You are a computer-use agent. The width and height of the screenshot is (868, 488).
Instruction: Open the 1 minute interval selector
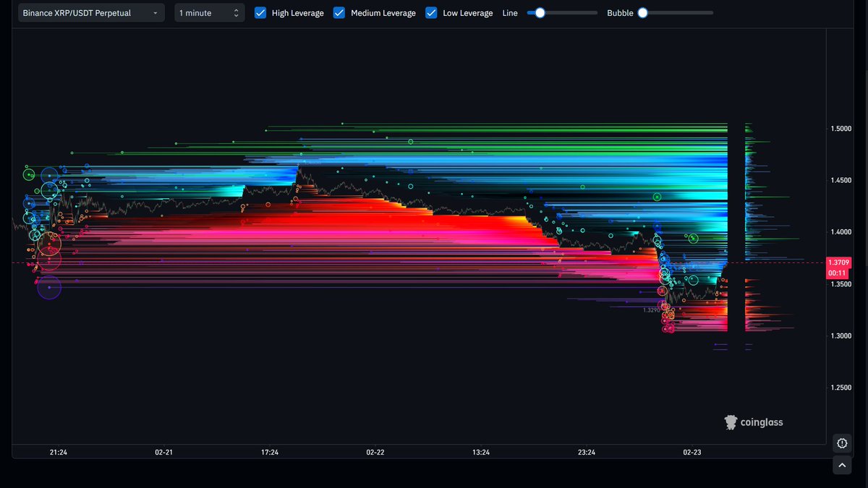click(x=210, y=13)
